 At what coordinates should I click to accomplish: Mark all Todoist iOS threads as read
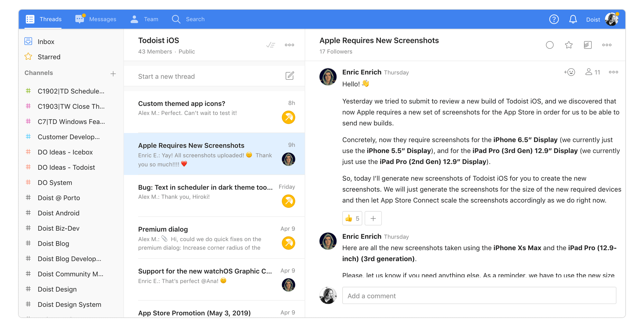click(271, 45)
